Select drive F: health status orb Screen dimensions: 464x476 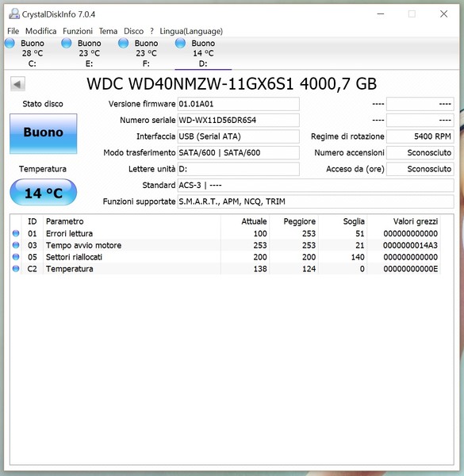coord(123,43)
